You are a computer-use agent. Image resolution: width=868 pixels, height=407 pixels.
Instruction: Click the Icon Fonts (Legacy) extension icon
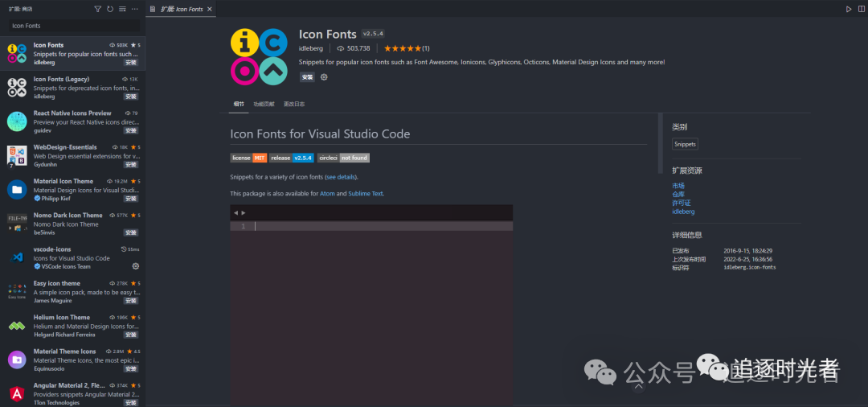click(17, 88)
